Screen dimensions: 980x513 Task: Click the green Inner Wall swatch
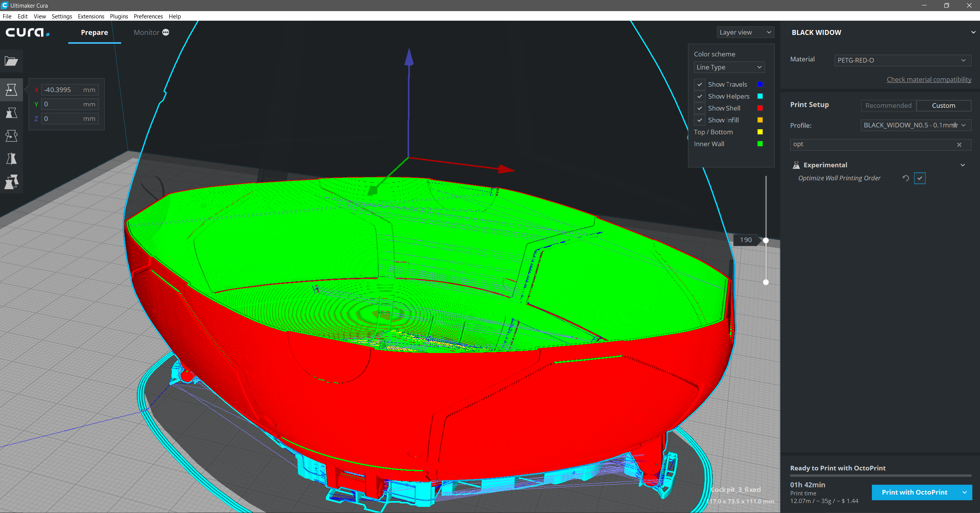pos(760,144)
